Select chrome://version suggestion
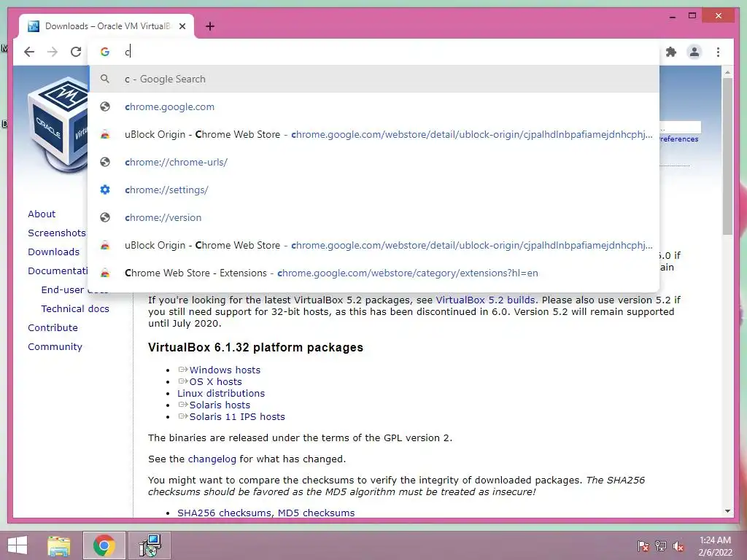747x560 pixels. [x=374, y=217]
